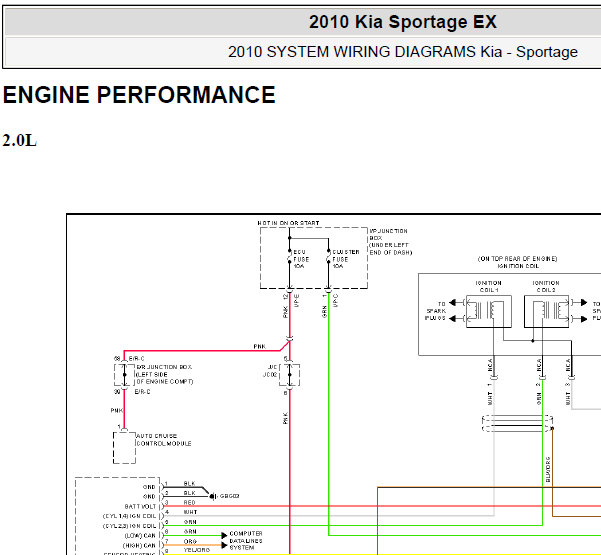This screenshot has width=601, height=555.
Task: Click the '2010 Kia Sportage EX' title
Action: 402,22
